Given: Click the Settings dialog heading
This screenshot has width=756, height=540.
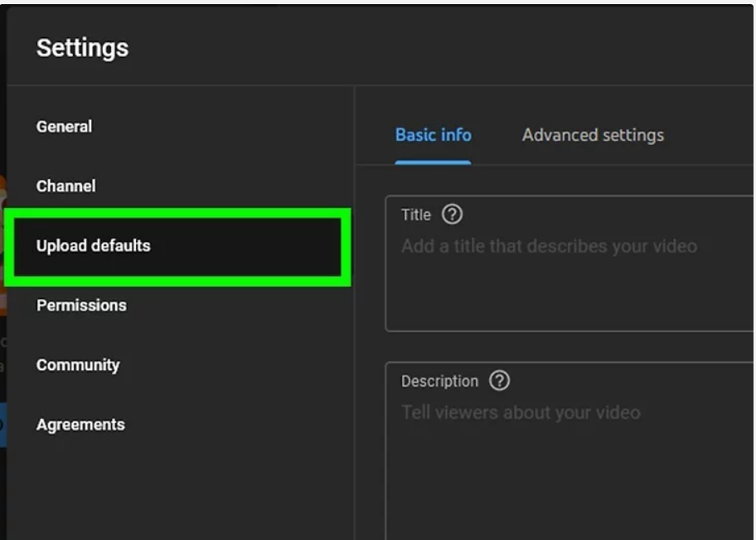Looking at the screenshot, I should 82,48.
